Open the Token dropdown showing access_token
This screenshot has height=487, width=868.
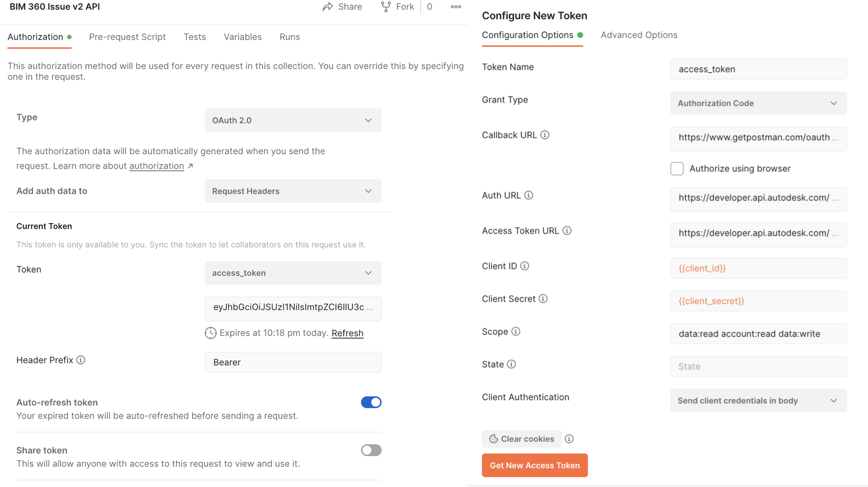point(293,273)
